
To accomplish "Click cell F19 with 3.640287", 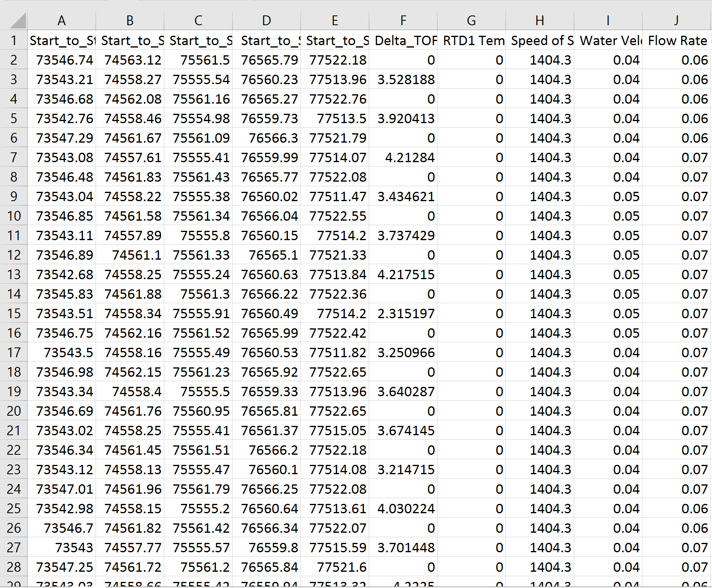I will 403,391.
